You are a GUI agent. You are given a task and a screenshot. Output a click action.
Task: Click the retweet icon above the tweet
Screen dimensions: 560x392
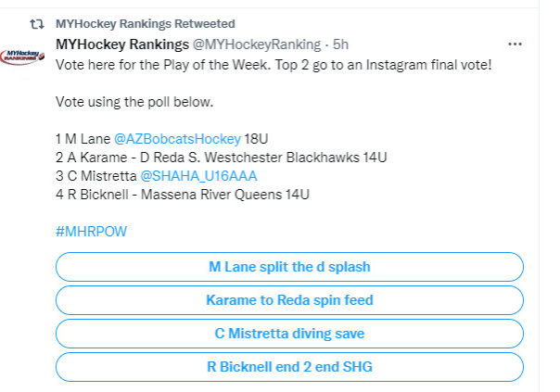[x=37, y=24]
